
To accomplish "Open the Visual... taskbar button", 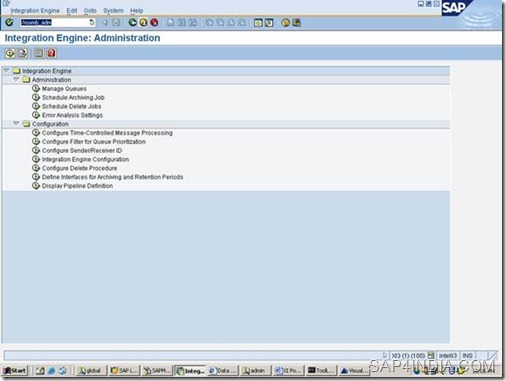I will 354,370.
